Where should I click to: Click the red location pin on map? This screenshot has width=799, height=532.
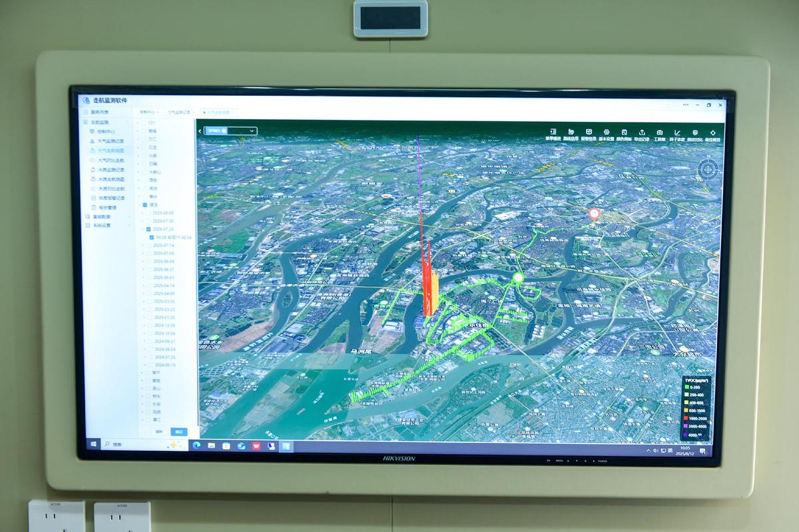coord(594,214)
